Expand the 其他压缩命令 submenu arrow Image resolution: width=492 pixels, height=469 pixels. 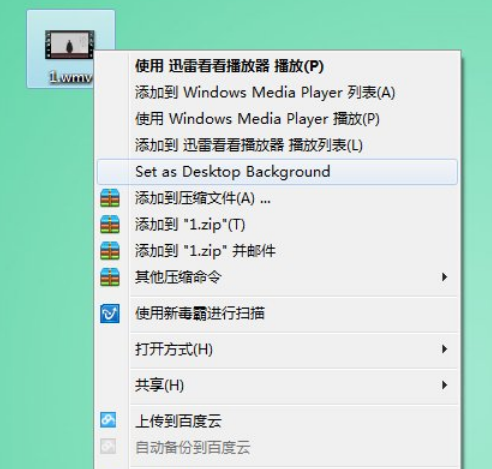pyautogui.click(x=444, y=277)
